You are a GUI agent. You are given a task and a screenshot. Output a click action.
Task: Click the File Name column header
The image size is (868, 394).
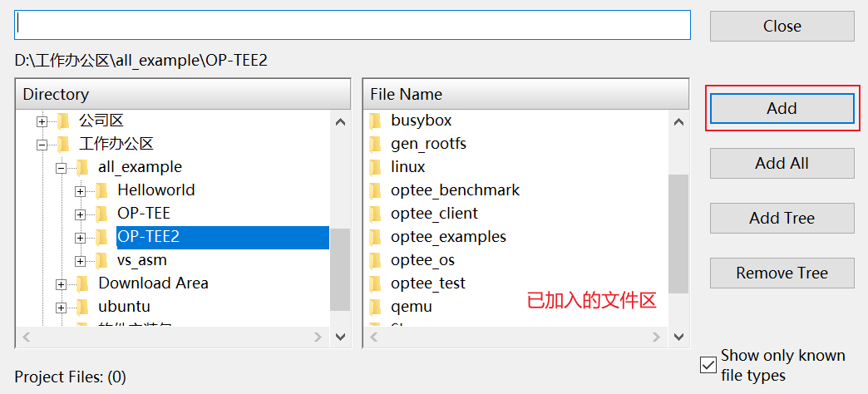coord(526,94)
